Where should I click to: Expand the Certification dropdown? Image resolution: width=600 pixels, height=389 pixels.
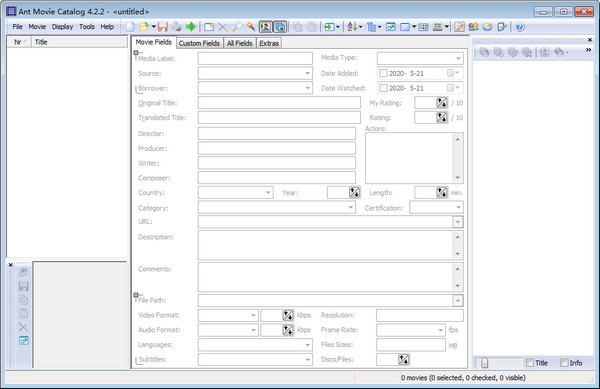coord(458,207)
